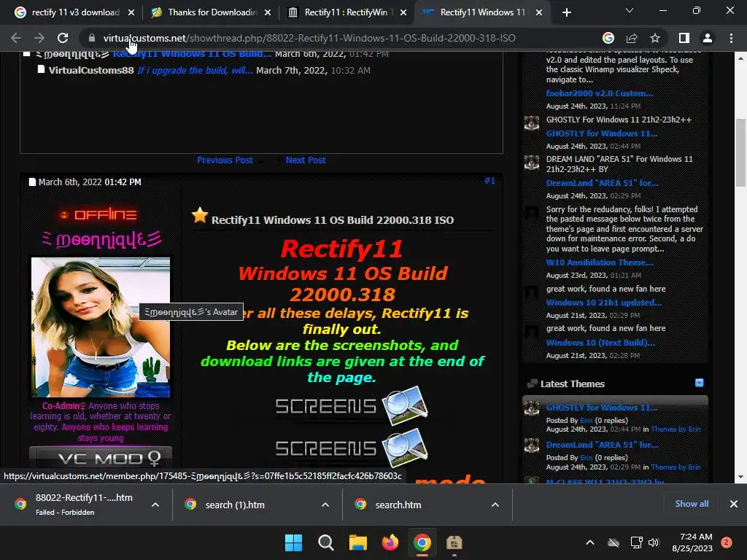Open the Next Post link
This screenshot has height=560, width=747.
click(x=306, y=160)
